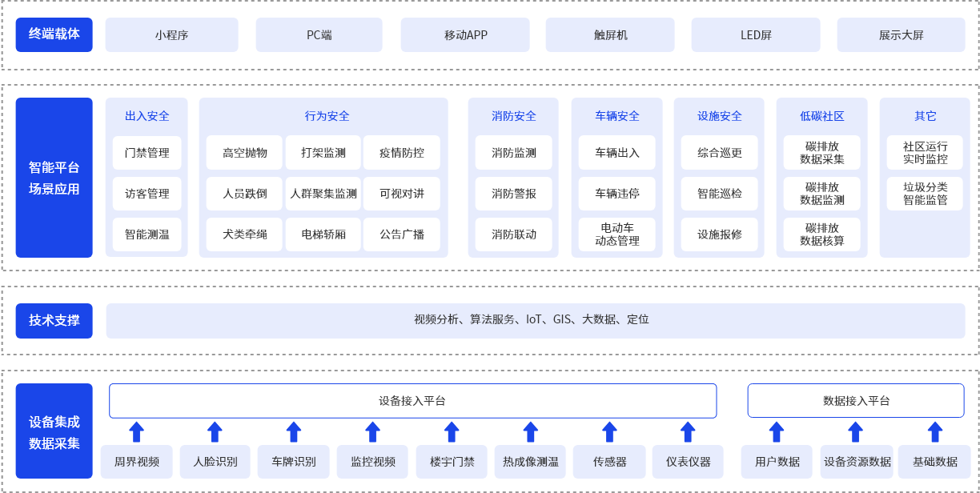980x493 pixels.
Task: Click the up arrow above 热成像测温
Action: click(x=530, y=432)
